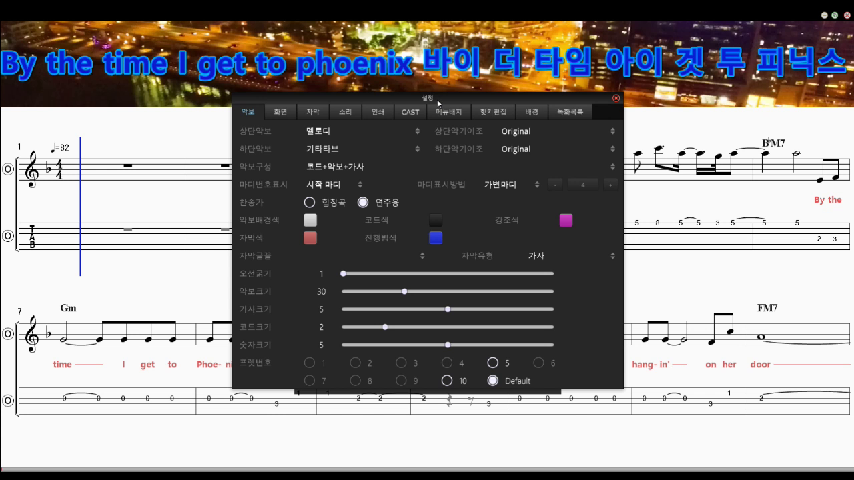
Task: Switch to the 자막 settings tab
Action: click(x=313, y=112)
